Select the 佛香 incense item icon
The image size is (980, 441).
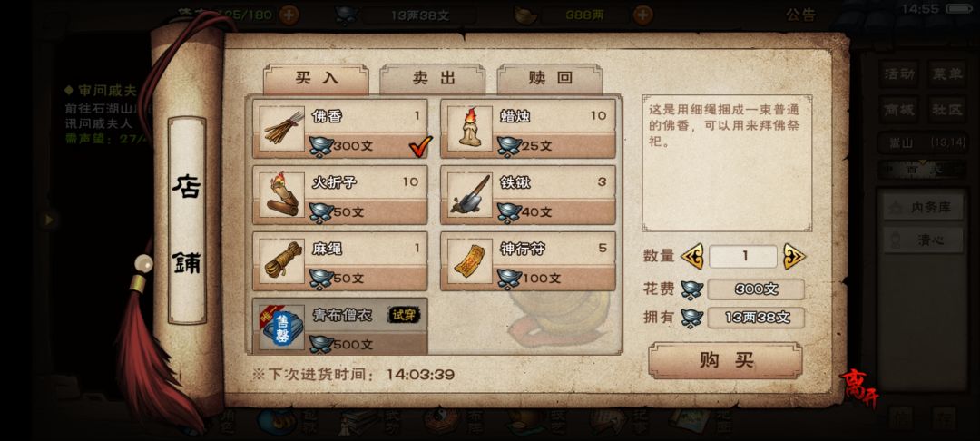coord(282,129)
